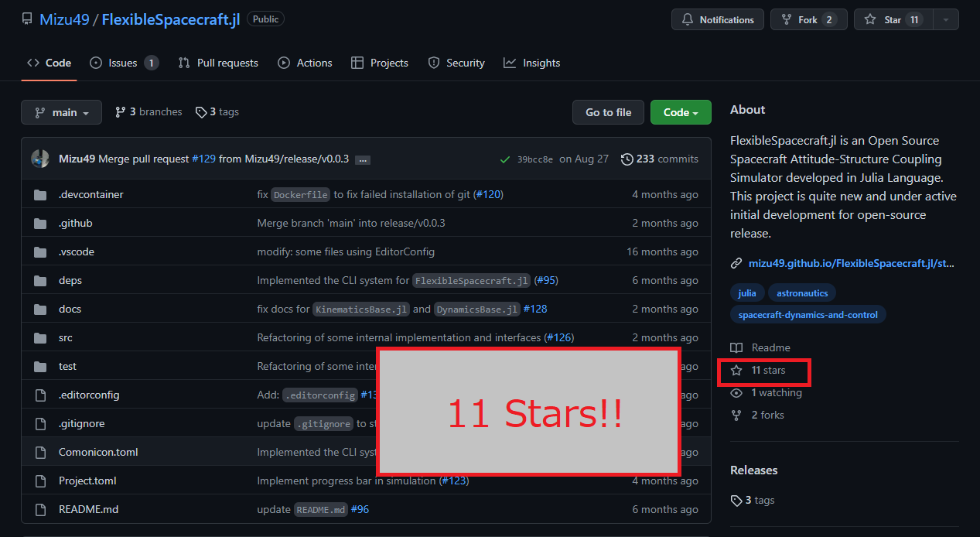Select the julia topic tag
980x537 pixels.
pos(747,293)
